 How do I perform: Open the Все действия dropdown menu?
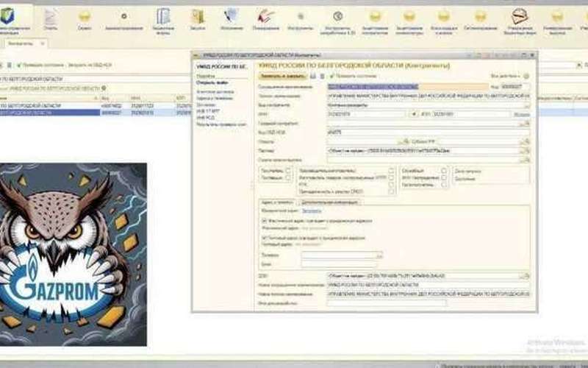pyautogui.click(x=506, y=76)
